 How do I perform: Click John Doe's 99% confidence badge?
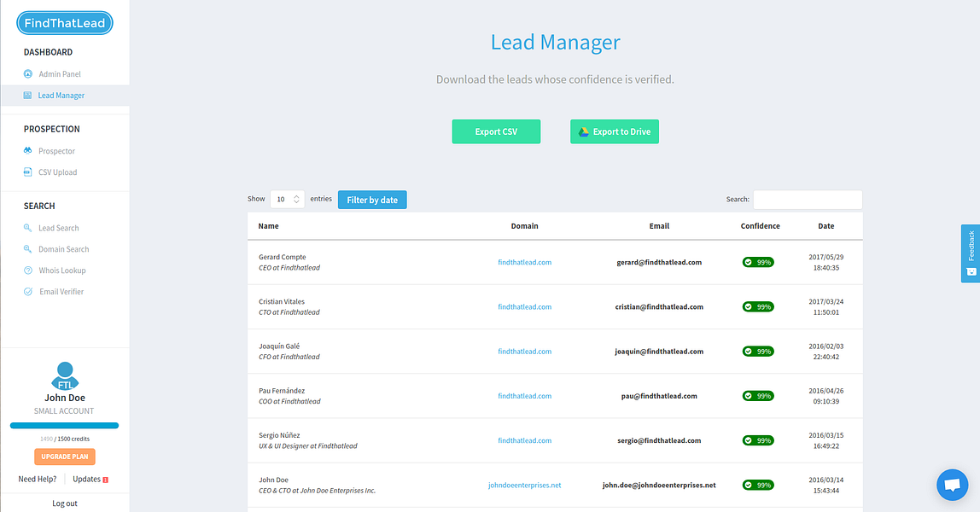tap(758, 486)
